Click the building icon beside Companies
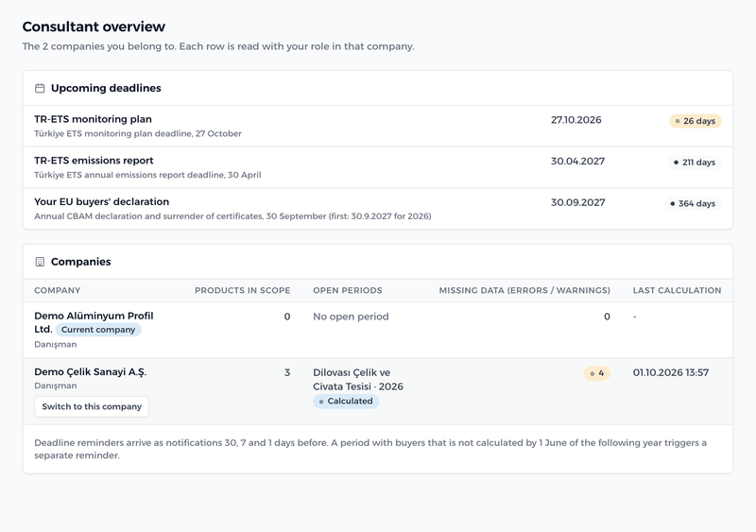The height and width of the screenshot is (532, 756). 40,262
